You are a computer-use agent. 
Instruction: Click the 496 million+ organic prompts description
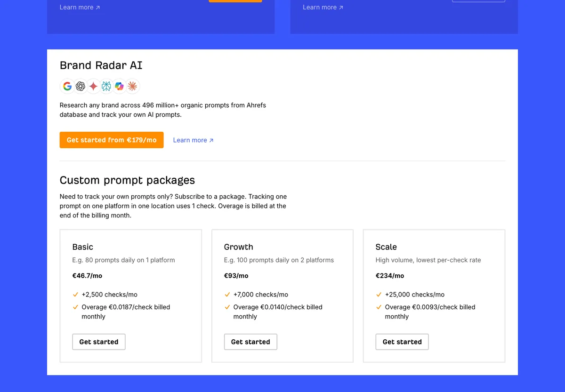[x=163, y=110]
